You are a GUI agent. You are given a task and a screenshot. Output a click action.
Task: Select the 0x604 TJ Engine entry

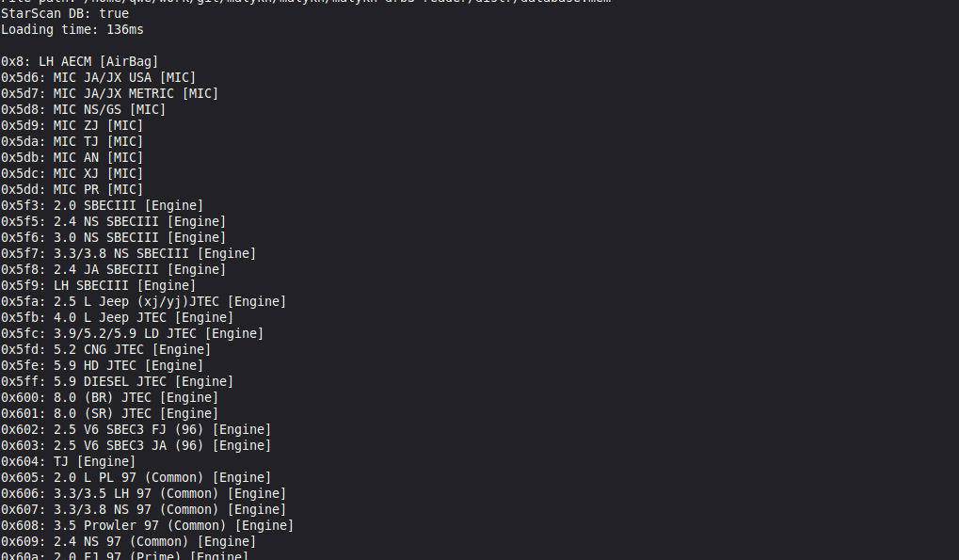[x=68, y=462]
